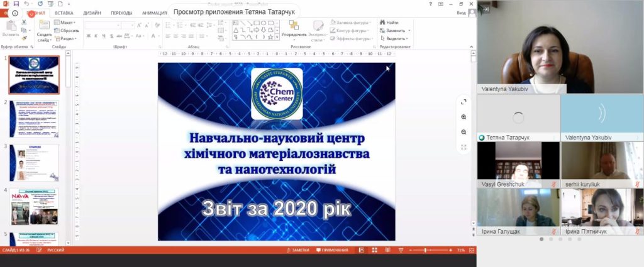Select slide 3 thumbnail in slide panel
This screenshot has width=644, height=267.
click(35, 163)
